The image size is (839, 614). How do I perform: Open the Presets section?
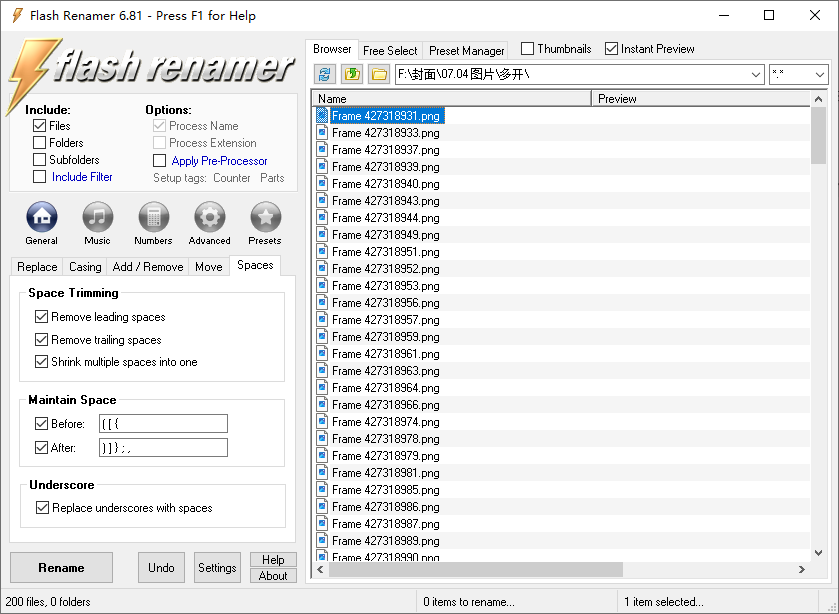[x=265, y=217]
